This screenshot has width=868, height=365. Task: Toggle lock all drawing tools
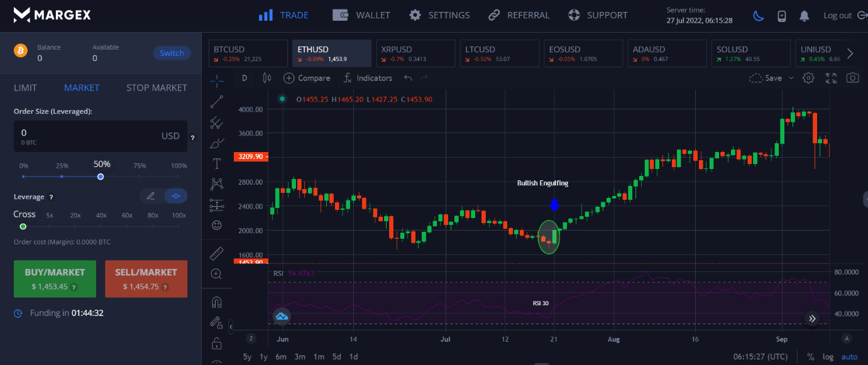(217, 344)
